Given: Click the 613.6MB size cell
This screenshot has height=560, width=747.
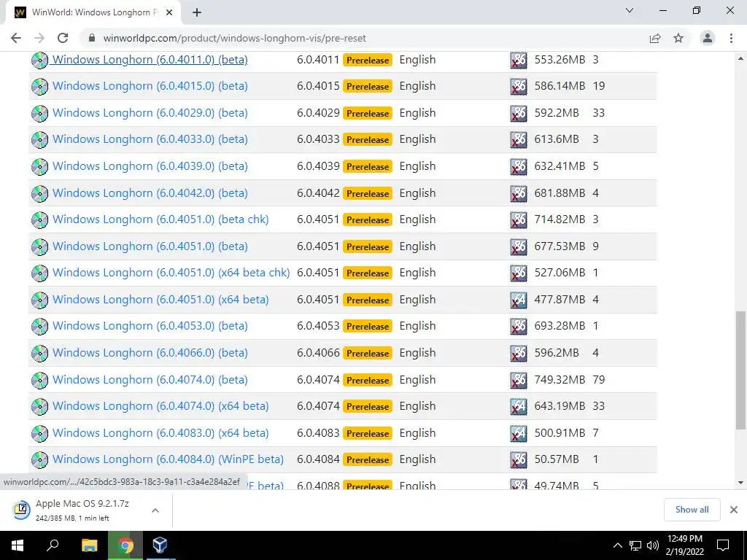Looking at the screenshot, I should click(557, 139).
